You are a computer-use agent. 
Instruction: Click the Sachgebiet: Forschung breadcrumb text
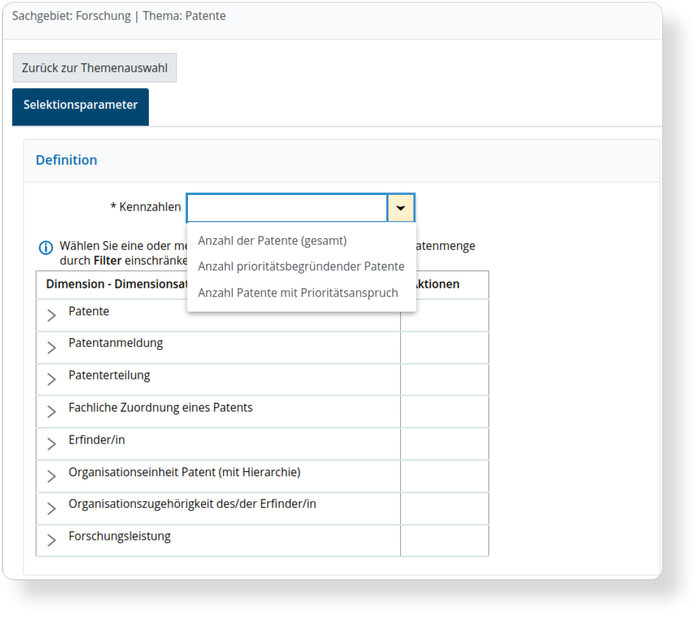point(71,16)
